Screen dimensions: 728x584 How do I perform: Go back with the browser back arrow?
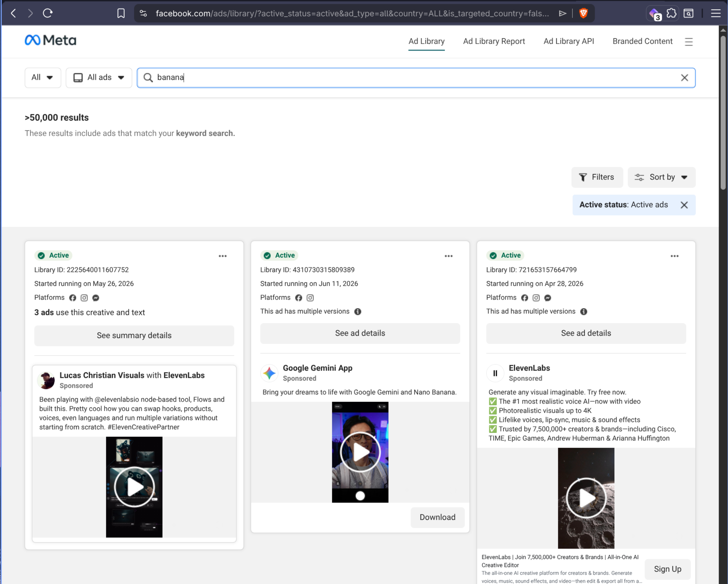click(x=14, y=14)
